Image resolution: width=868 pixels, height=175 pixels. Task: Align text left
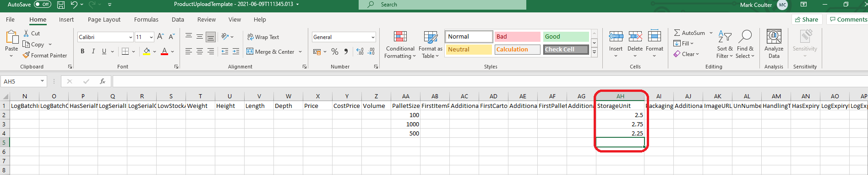point(189,51)
